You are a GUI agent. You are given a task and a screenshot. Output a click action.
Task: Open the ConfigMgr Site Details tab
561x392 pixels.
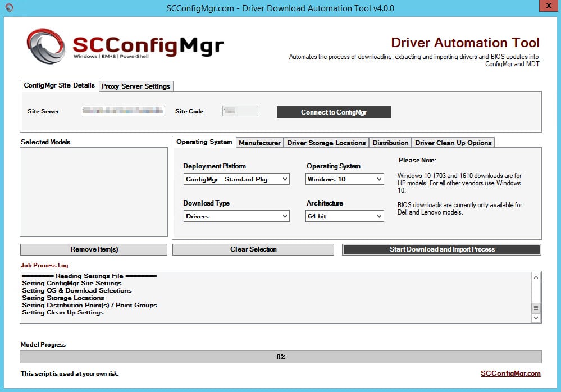59,85
